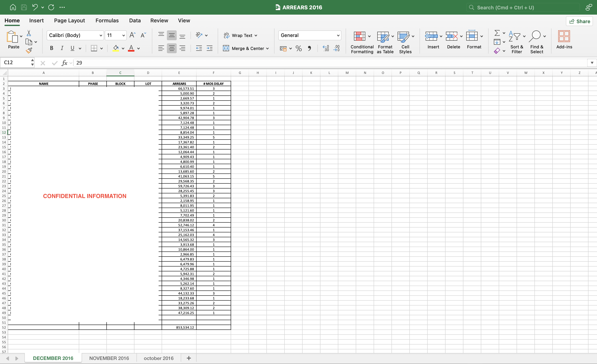Toggle Italic formatting
597x364 pixels.
[x=62, y=48]
